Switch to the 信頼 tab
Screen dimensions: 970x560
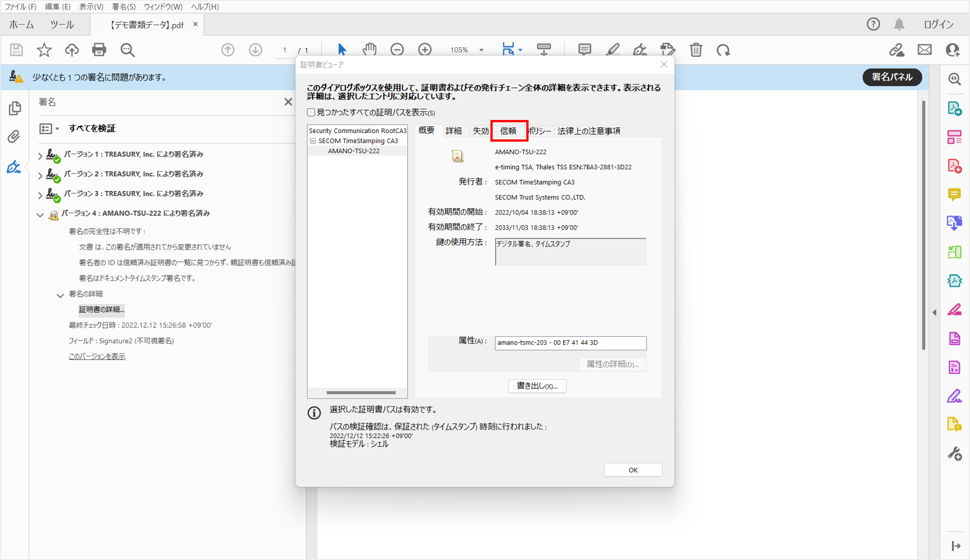(508, 131)
